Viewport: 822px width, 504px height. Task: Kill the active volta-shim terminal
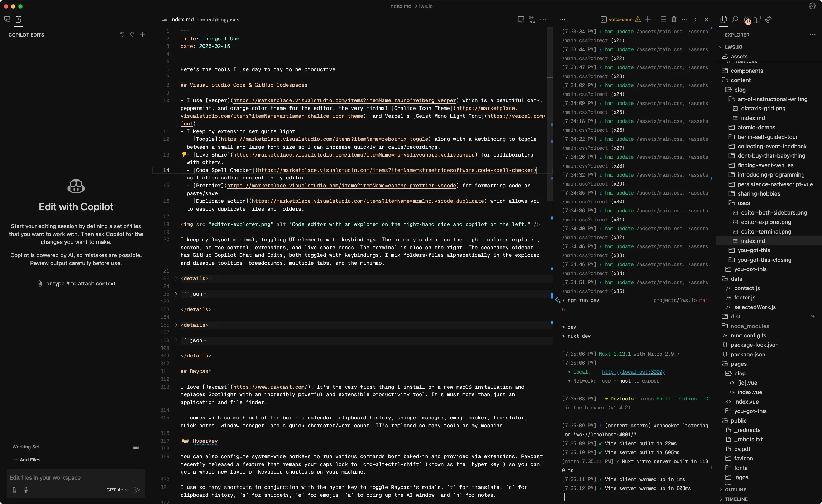[x=674, y=19]
